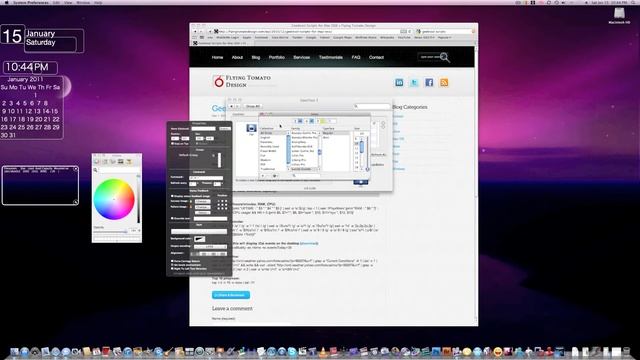Open the Facebook icon on the website

click(429, 82)
